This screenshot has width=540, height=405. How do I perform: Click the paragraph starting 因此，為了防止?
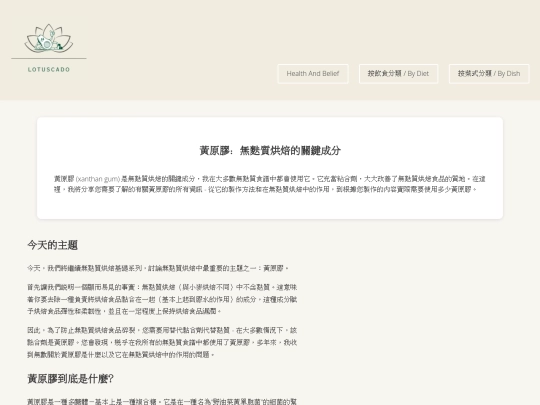(x=162, y=342)
